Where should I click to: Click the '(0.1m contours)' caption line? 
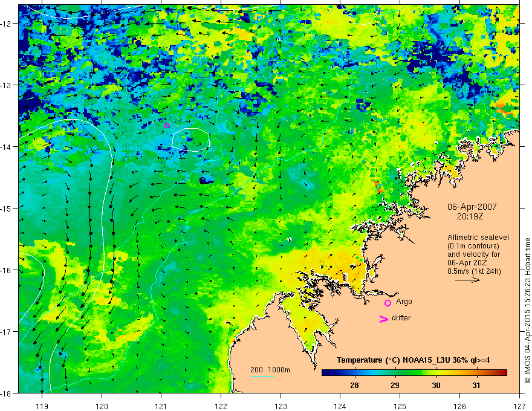[473, 246]
